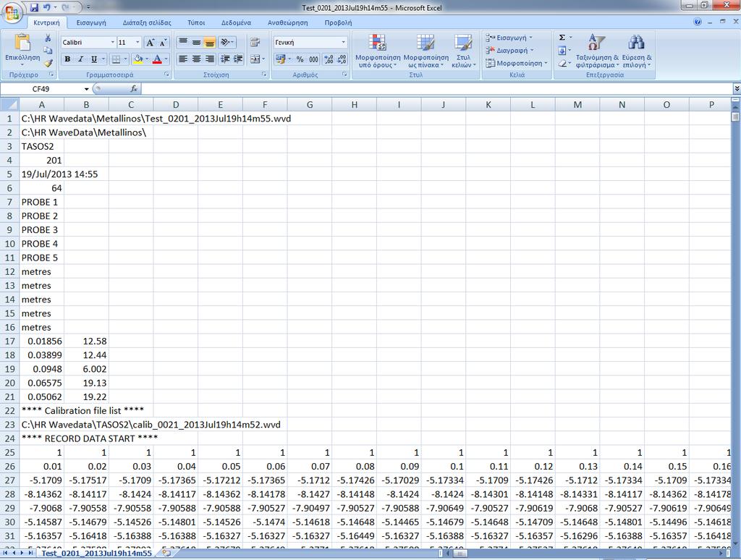
Task: Click the AutoSum sigma icon
Action: (562, 38)
